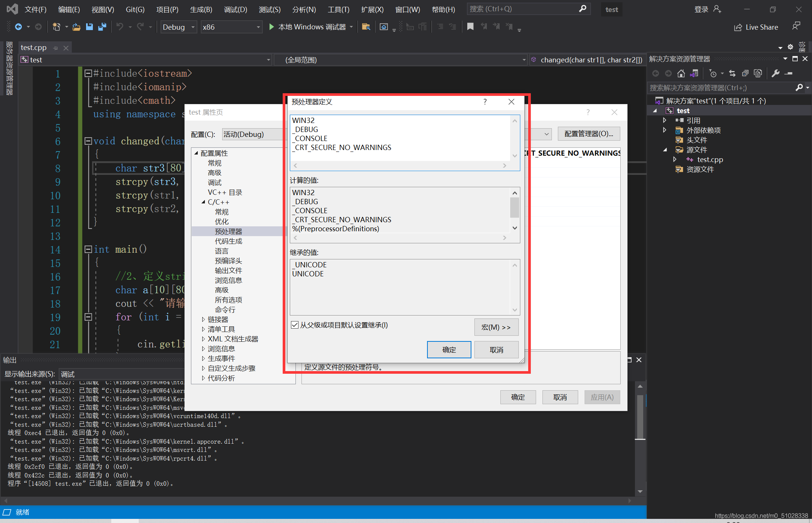Click the navigate backward arrow in the toolbar
The width and height of the screenshot is (812, 523).
(x=18, y=27)
